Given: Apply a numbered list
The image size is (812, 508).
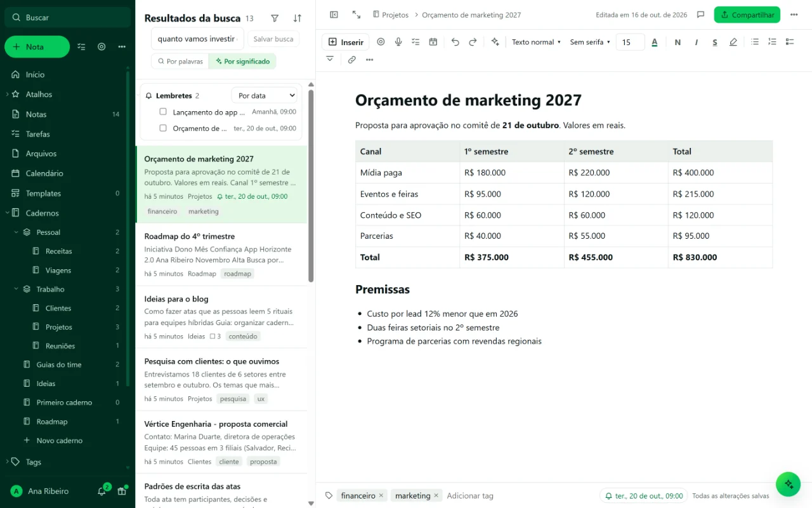Looking at the screenshot, I should tap(772, 42).
